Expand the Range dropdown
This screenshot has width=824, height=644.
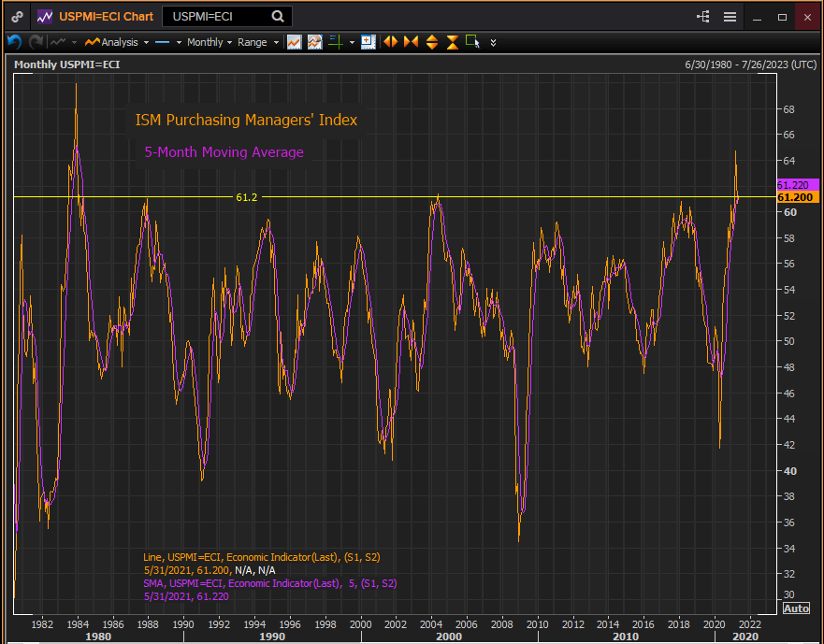[257, 42]
